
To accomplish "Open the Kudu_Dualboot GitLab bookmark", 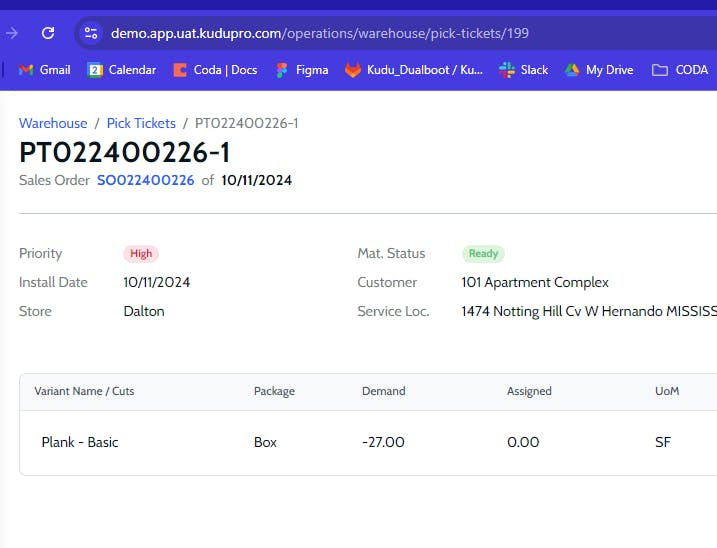I will (x=414, y=70).
